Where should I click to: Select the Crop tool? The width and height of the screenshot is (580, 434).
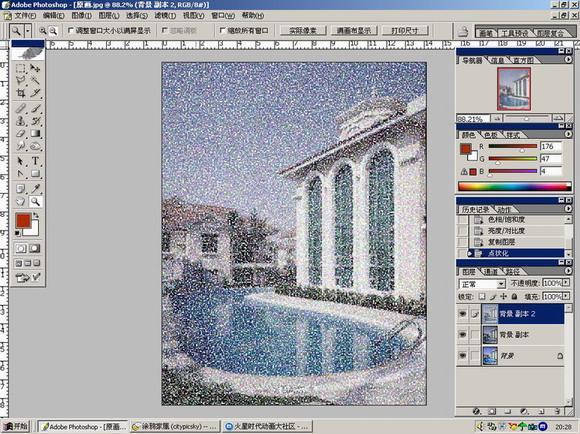click(21, 93)
